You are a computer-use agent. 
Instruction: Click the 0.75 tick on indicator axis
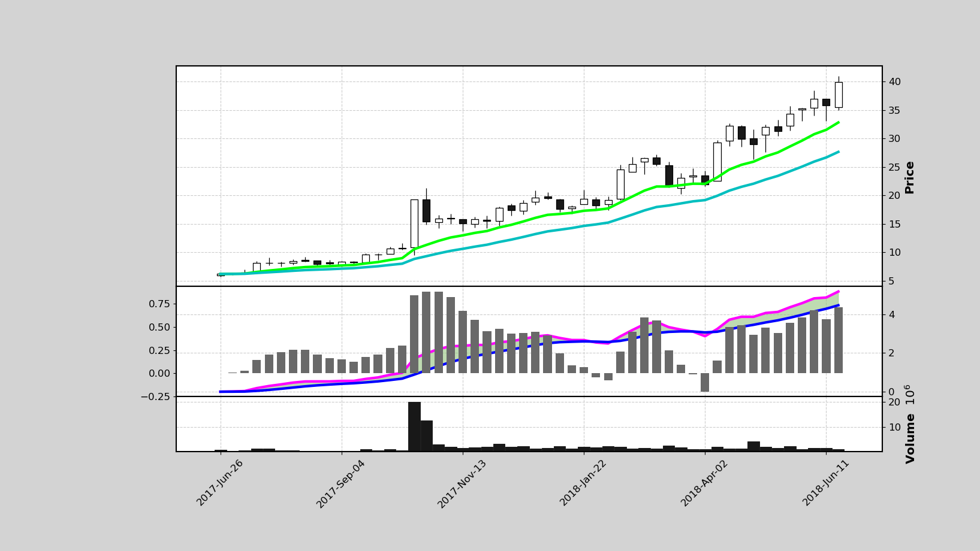(x=159, y=304)
